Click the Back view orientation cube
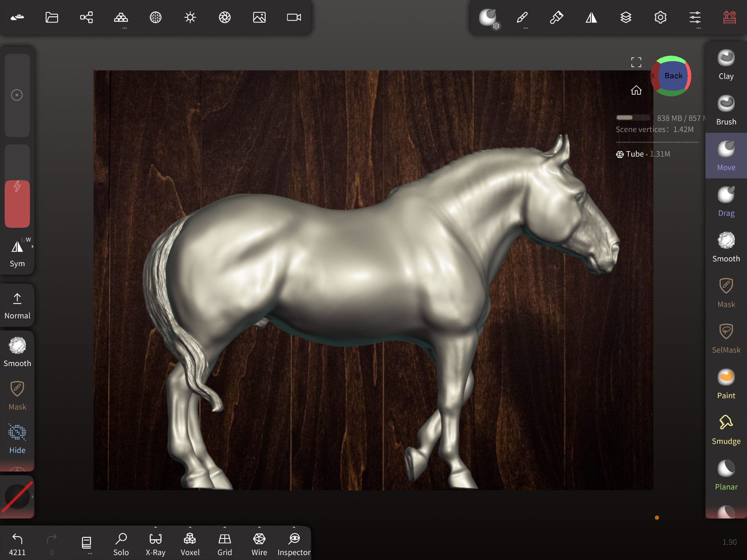This screenshot has width=747, height=560. 673,76
